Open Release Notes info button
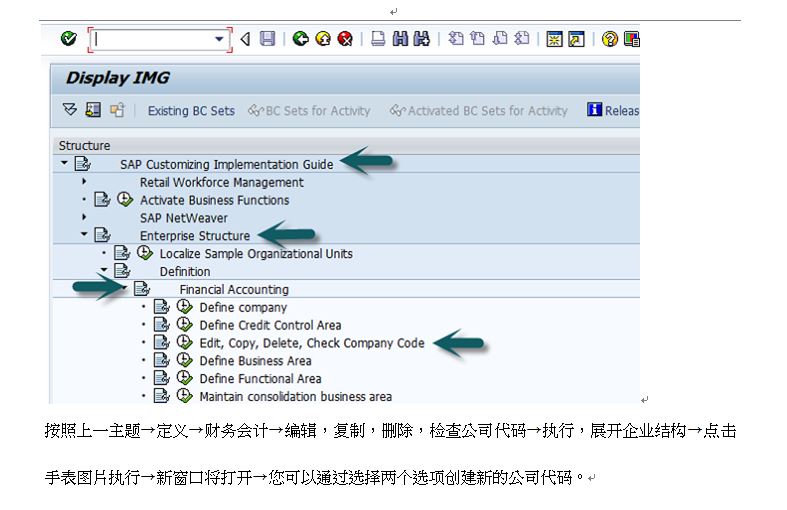The image size is (787, 510). [613, 110]
